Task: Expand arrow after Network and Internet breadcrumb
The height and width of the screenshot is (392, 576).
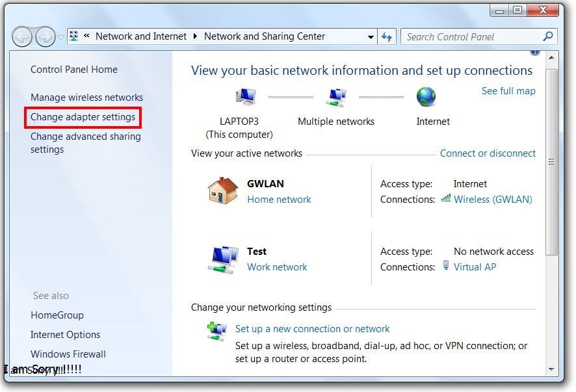Action: coord(195,36)
